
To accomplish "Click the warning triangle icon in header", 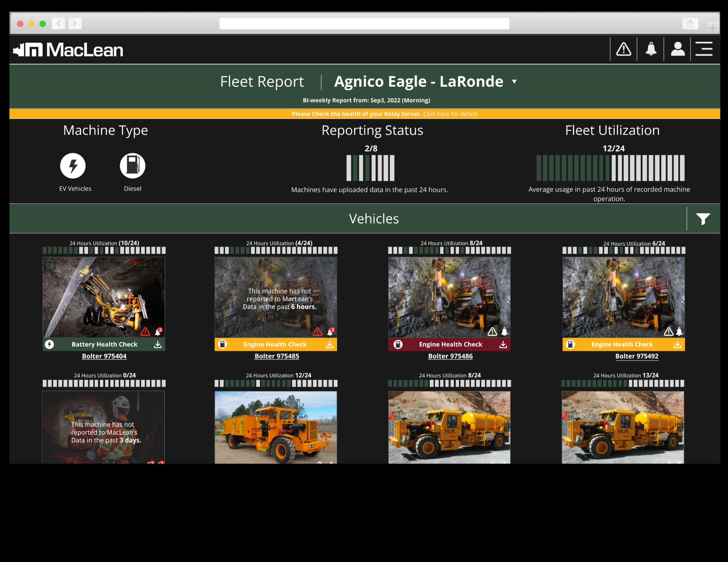I will [624, 49].
